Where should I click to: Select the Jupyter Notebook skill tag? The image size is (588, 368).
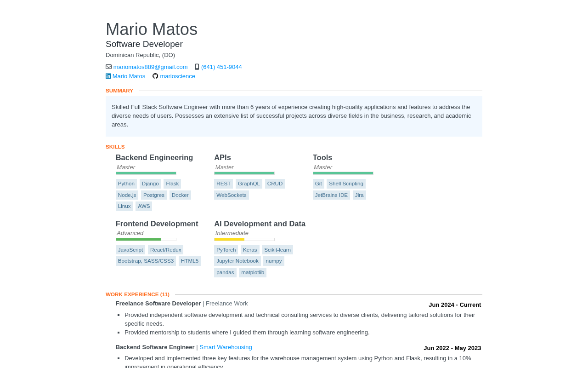(237, 261)
